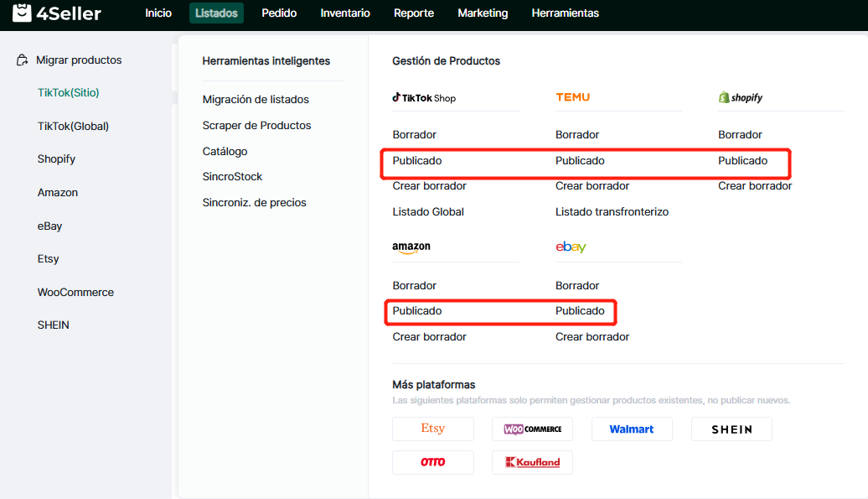868x499 pixels.
Task: Click the Amazon platform logo
Action: (411, 247)
